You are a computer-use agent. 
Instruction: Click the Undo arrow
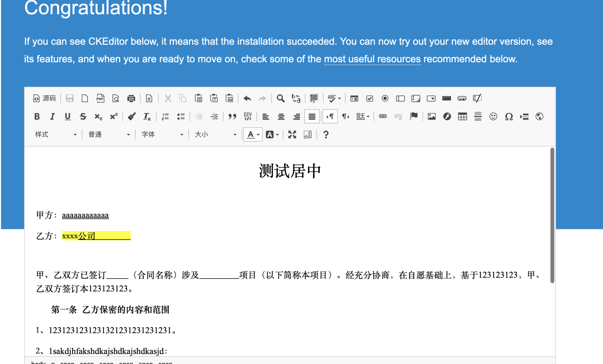click(247, 98)
